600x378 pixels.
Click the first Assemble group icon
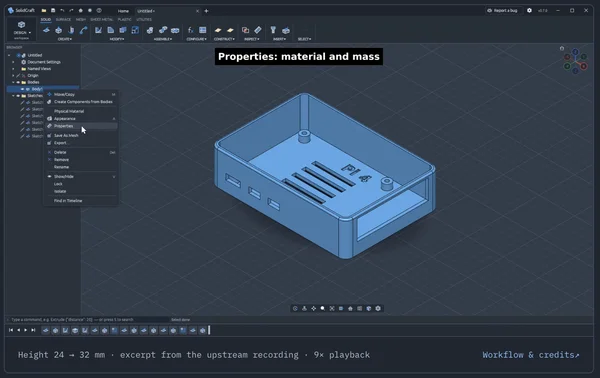point(150,30)
